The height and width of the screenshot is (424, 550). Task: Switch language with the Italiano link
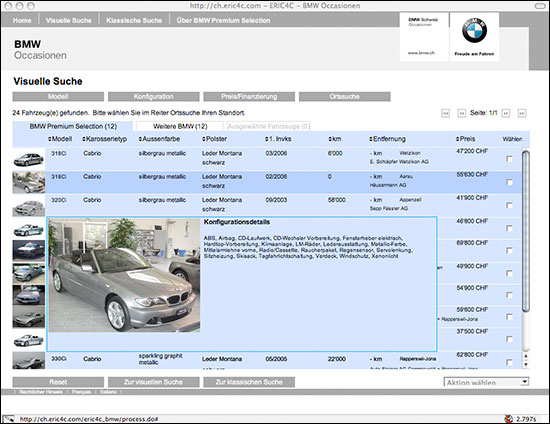click(x=108, y=392)
